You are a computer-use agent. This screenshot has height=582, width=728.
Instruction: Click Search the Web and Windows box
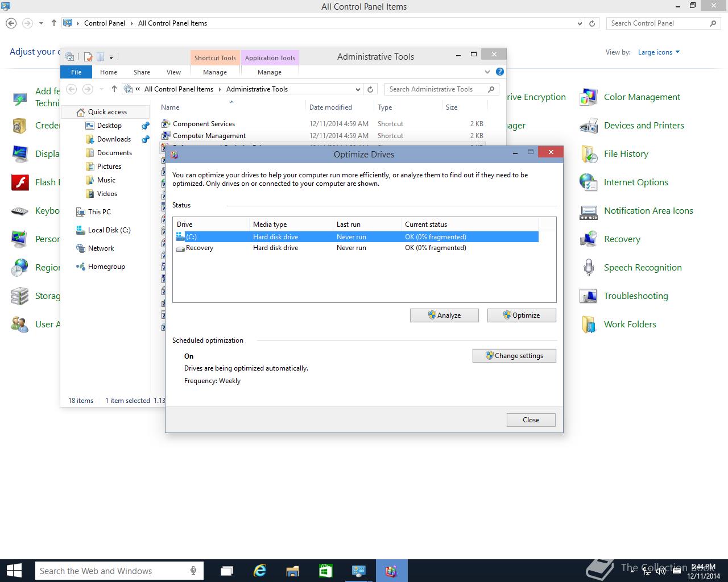point(119,571)
